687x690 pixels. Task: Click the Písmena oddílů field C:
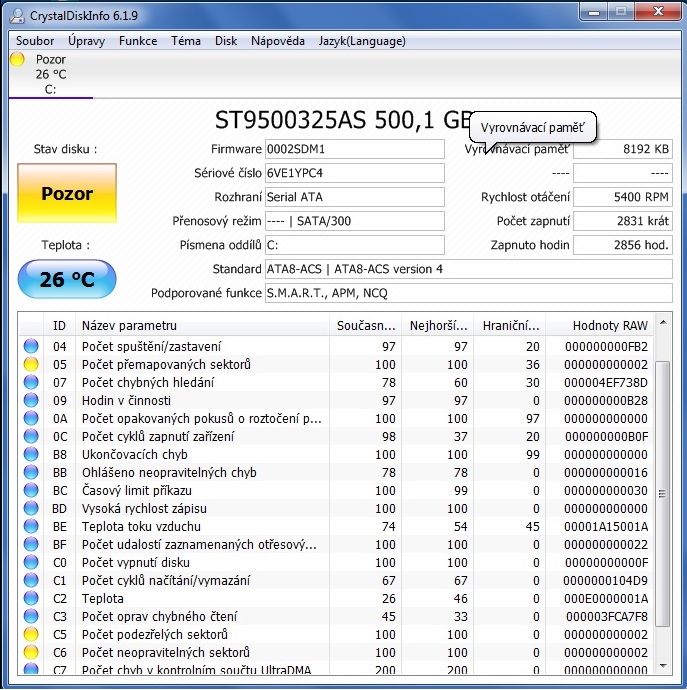[354, 245]
